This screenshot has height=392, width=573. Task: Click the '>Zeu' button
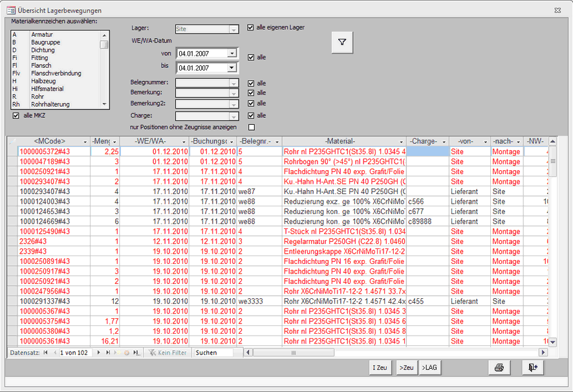pos(406,367)
